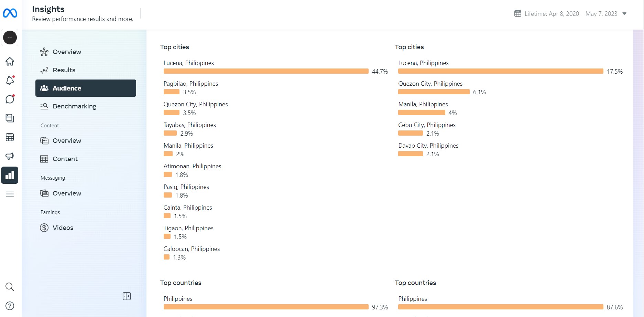Open the Help question mark icon
644x317 pixels.
coord(10,306)
